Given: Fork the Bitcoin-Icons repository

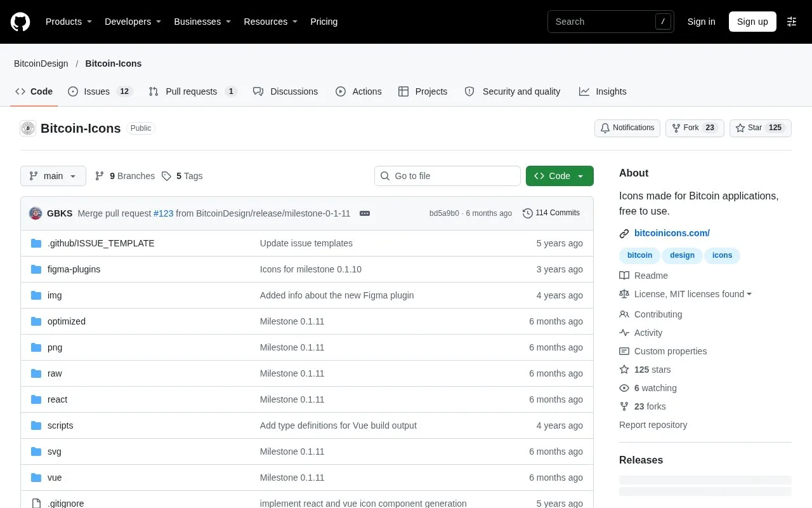Looking at the screenshot, I should click(695, 128).
